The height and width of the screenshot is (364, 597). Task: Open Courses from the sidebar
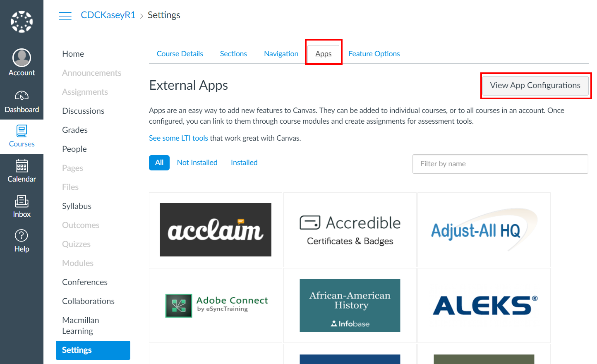pos(22,136)
